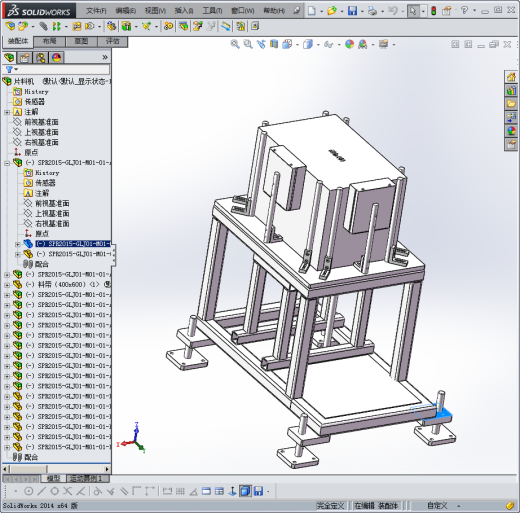
Task: Open the 窗口(W) menu
Action: (243, 11)
